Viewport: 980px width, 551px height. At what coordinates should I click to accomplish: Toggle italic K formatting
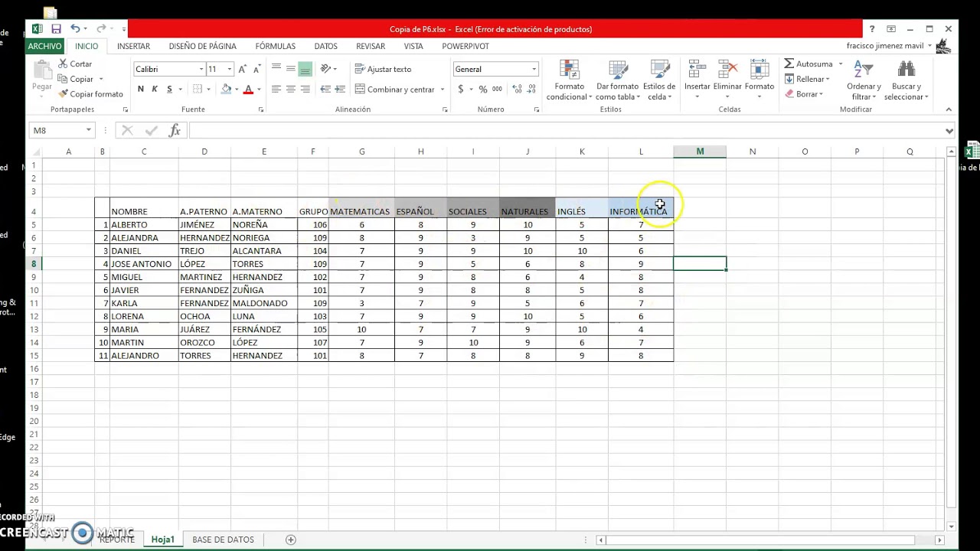click(155, 90)
